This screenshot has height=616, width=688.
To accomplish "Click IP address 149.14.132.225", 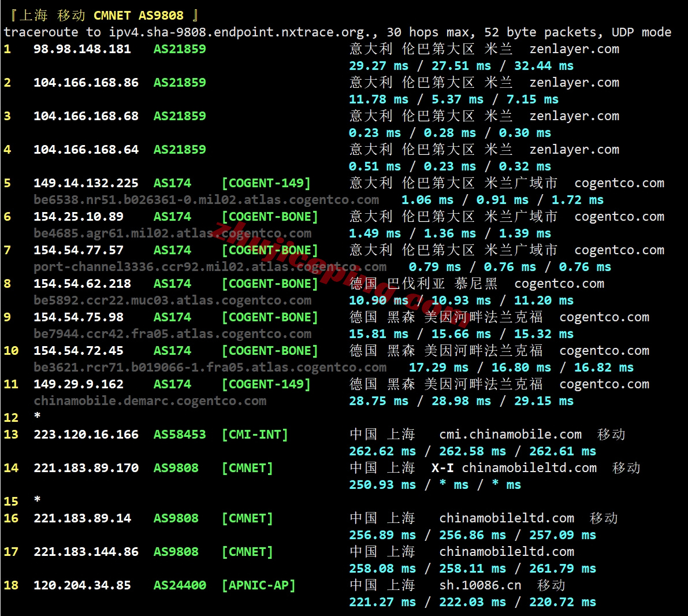I will 86,183.
